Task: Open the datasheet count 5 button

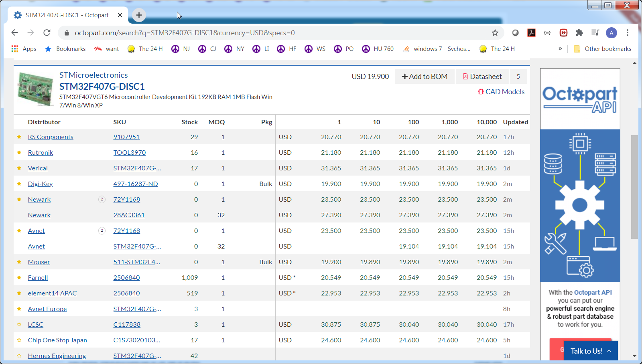Action: 518,77
